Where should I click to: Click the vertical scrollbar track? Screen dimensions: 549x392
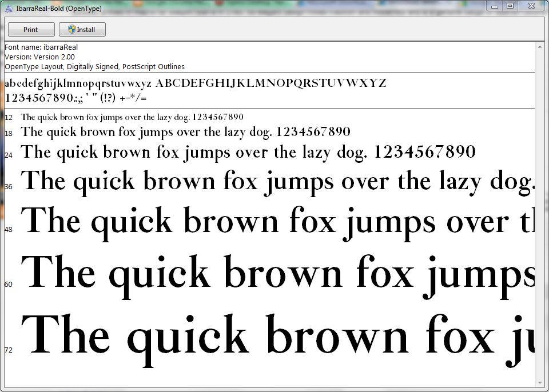click(x=539, y=215)
